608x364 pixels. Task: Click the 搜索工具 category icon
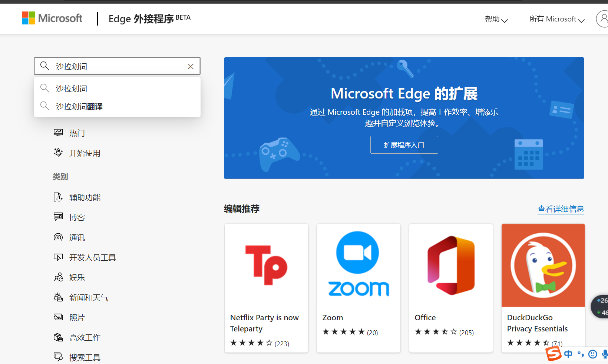click(58, 357)
